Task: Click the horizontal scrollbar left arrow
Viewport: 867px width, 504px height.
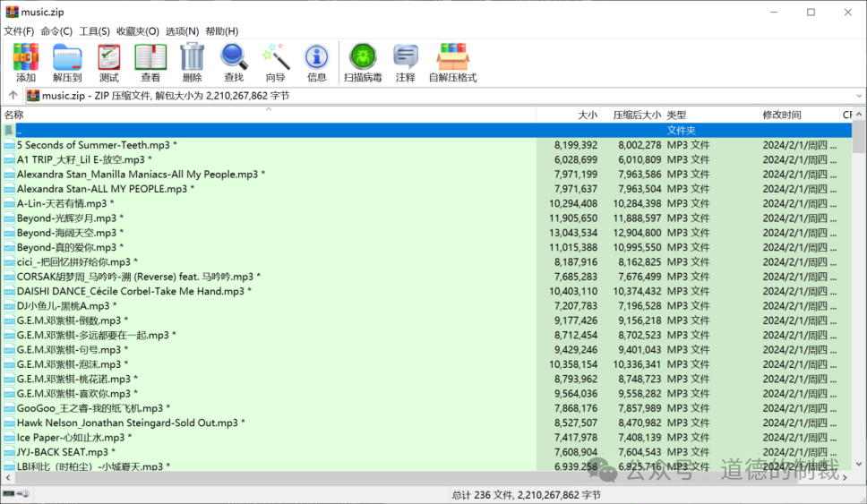Action: 8,477
